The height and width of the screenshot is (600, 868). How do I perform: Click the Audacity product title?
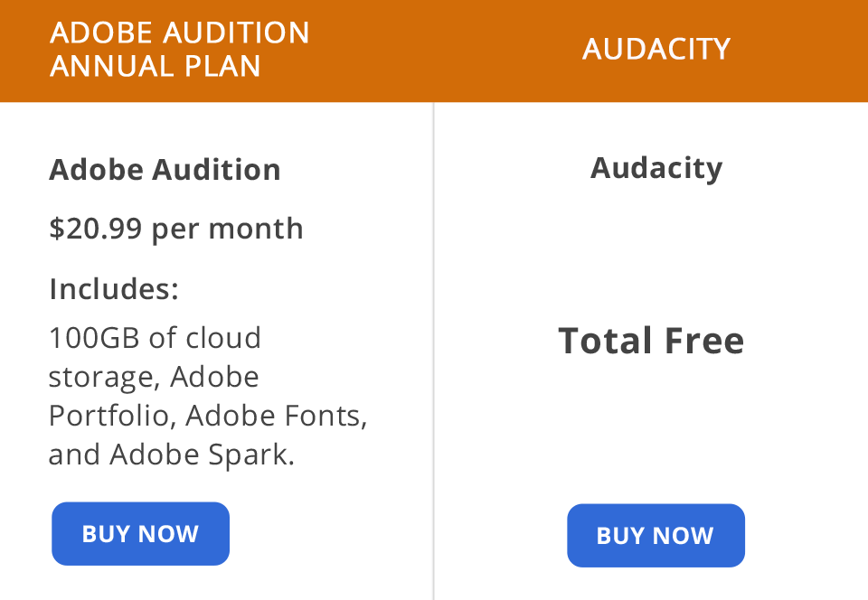pos(656,167)
